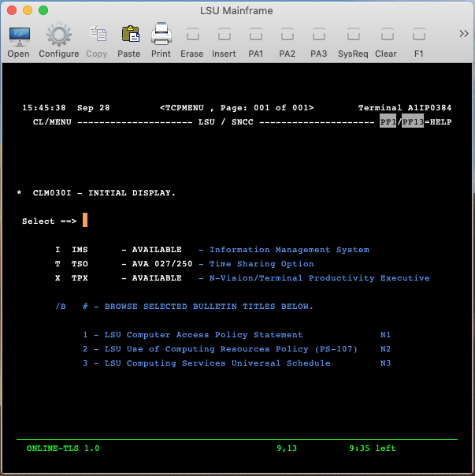Click the TSO menu option row

184,264
